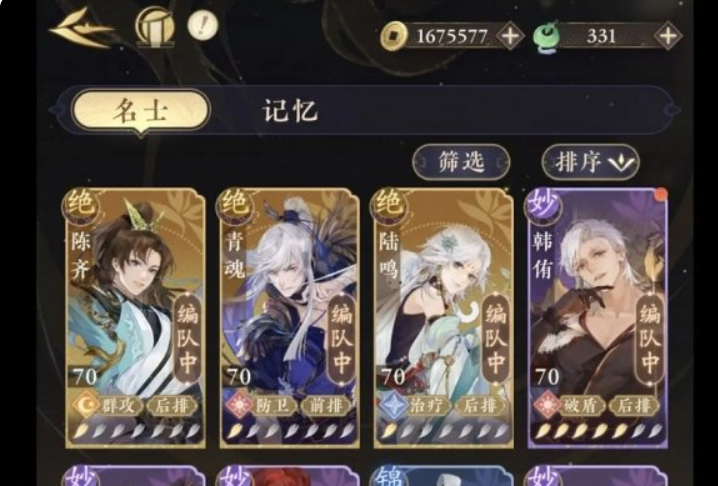Switch to the 名士 tab
The height and width of the screenshot is (486, 718).
(141, 111)
